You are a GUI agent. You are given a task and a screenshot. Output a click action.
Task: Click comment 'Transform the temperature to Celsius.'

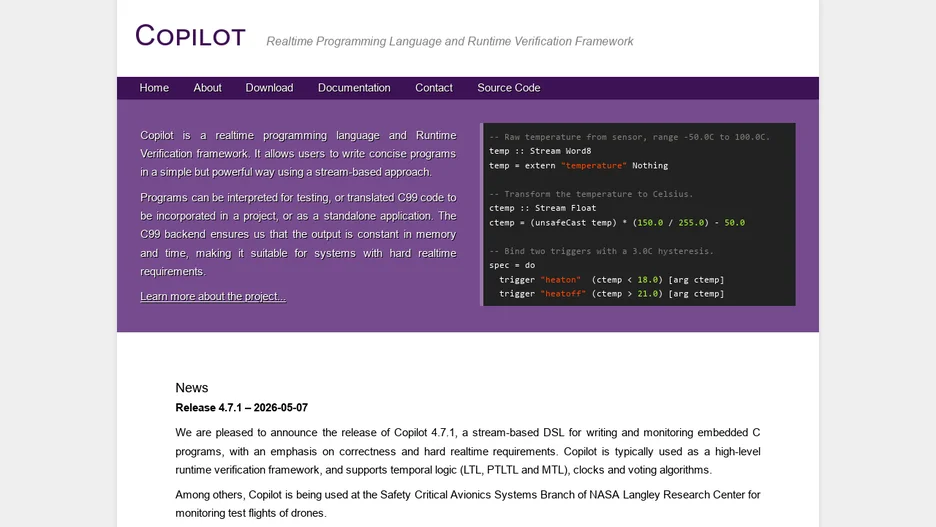591,194
